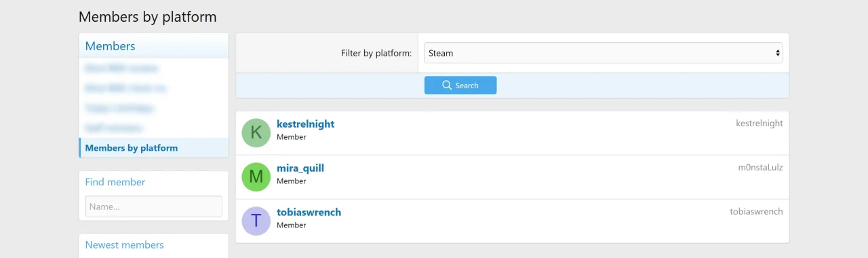Open the kestrelnight profile link
This screenshot has height=258, width=868.
point(305,124)
